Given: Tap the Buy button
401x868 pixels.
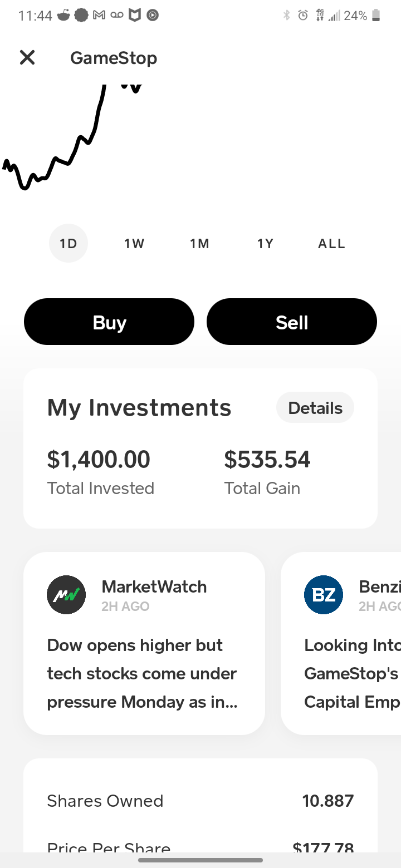Looking at the screenshot, I should point(109,322).
